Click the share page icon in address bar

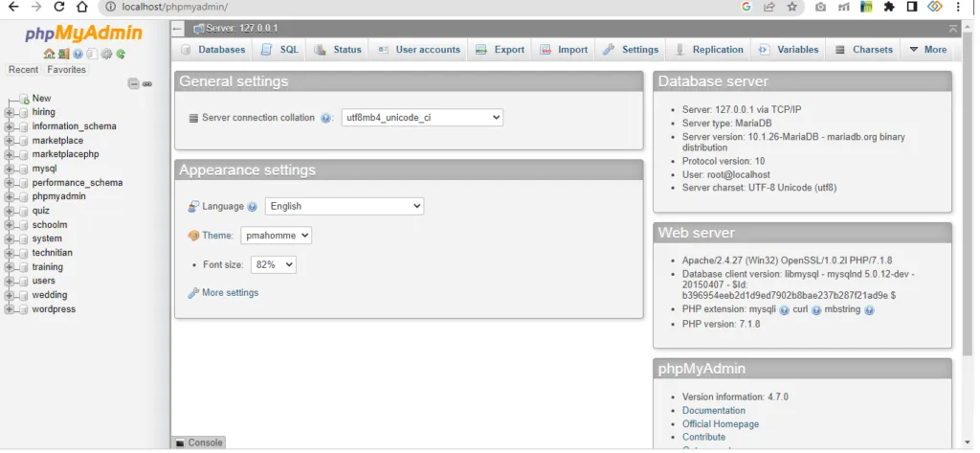point(769,7)
